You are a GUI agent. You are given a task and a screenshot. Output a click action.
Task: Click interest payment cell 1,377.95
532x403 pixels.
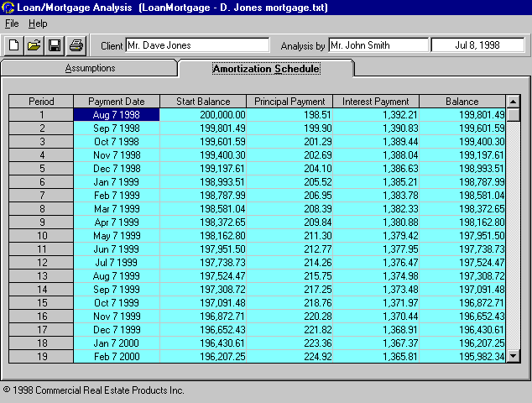point(376,249)
